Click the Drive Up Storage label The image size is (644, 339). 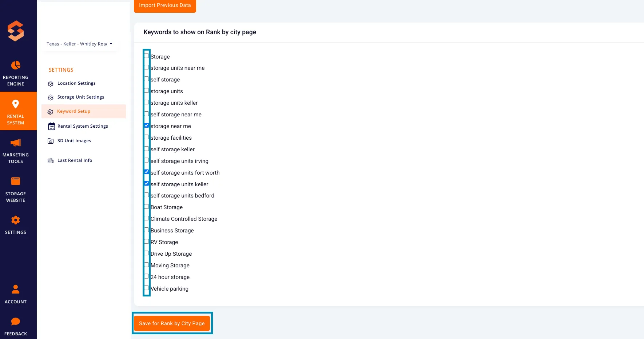click(x=171, y=254)
